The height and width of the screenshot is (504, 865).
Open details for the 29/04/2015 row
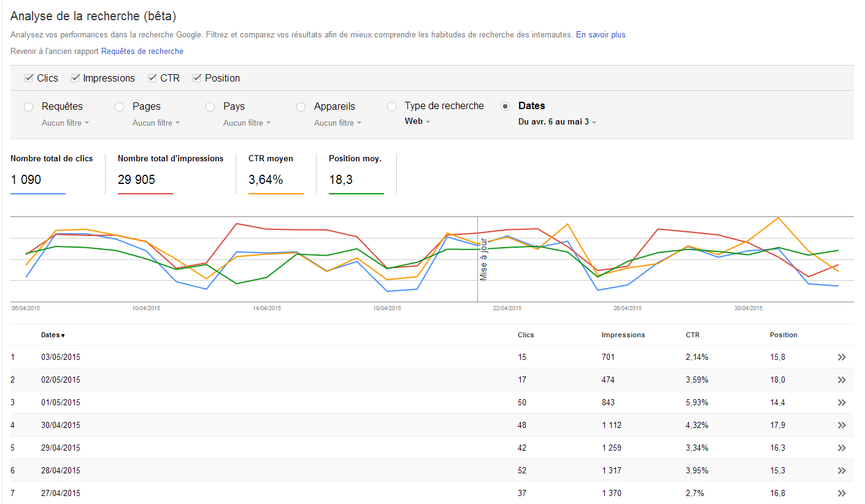point(842,448)
